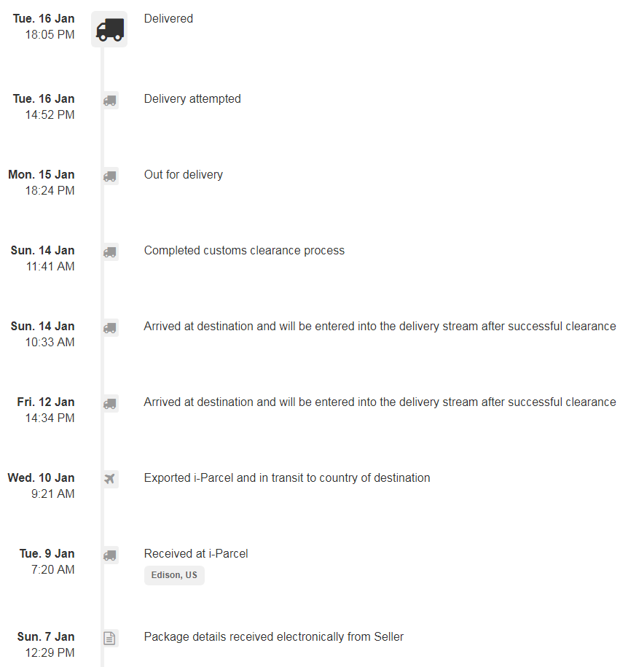
Task: Click the large black Delivered truck icon
Action: coord(109,29)
